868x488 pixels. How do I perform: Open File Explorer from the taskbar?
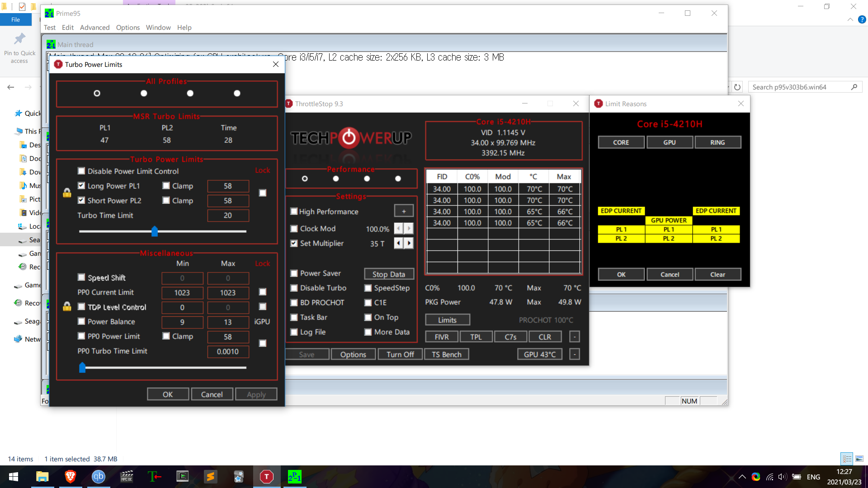(x=42, y=476)
